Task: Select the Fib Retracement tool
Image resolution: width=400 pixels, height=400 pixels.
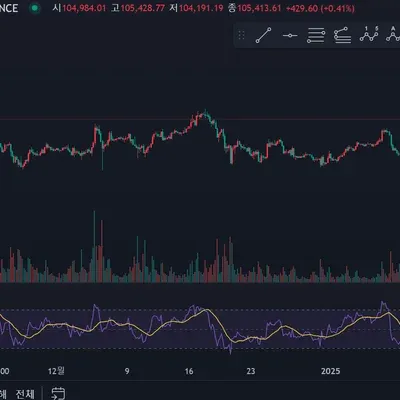Action: point(316,35)
